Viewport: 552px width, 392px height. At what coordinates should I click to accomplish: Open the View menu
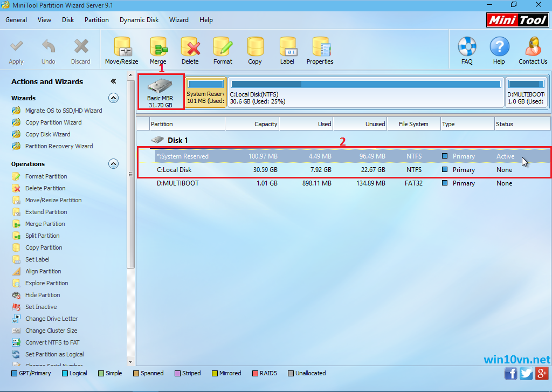(x=44, y=20)
